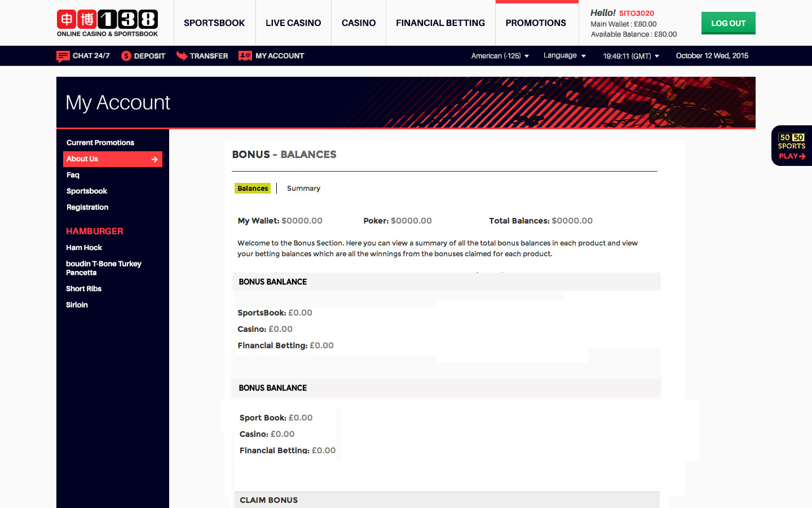Open the Chat 24/7 speech bubble icon
Viewport: 812px width, 508px height.
[63, 56]
